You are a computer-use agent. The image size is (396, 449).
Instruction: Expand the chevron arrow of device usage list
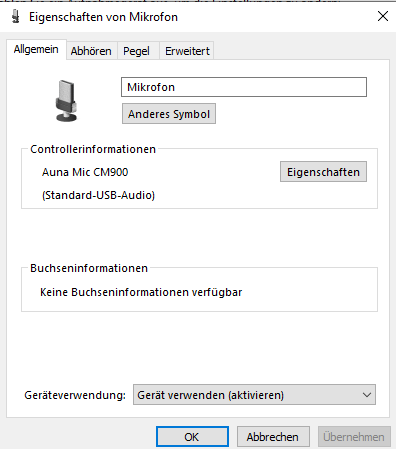367,395
